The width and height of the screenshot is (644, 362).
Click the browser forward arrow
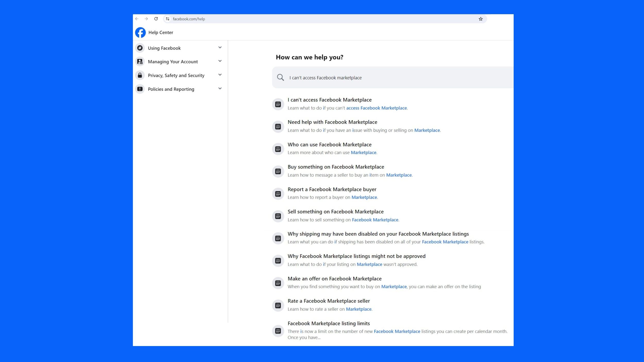(x=146, y=19)
